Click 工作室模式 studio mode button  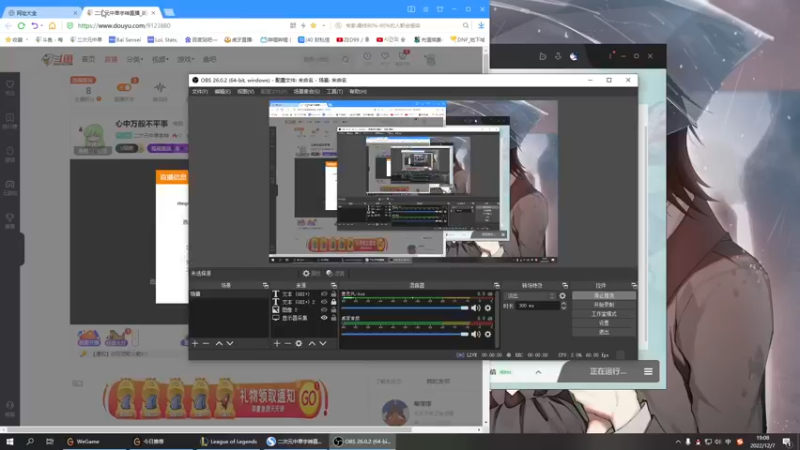point(604,314)
